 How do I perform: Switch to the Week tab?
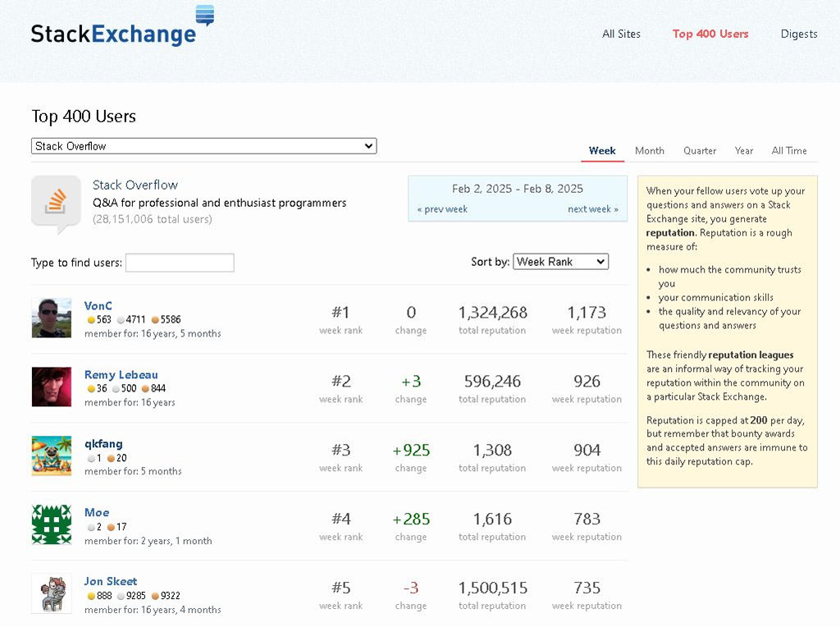click(x=602, y=150)
